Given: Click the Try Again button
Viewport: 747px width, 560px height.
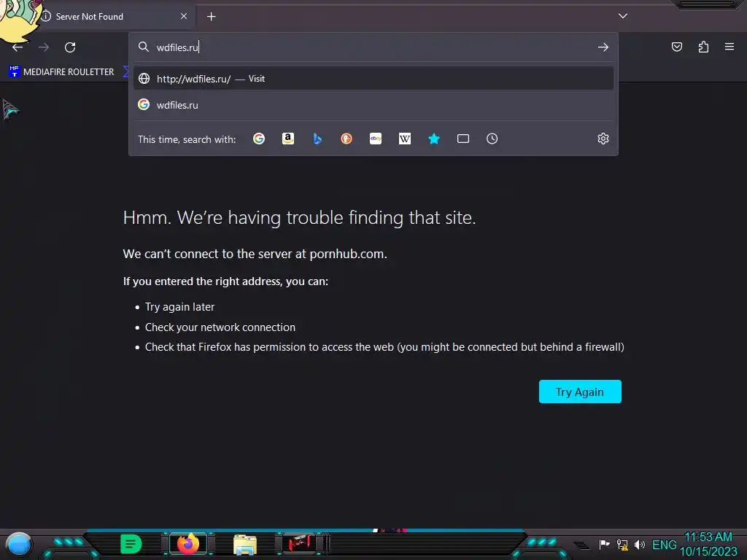Looking at the screenshot, I should 580,392.
